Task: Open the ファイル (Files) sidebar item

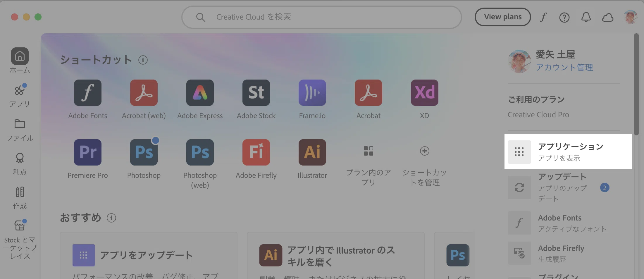Action: 20,130
